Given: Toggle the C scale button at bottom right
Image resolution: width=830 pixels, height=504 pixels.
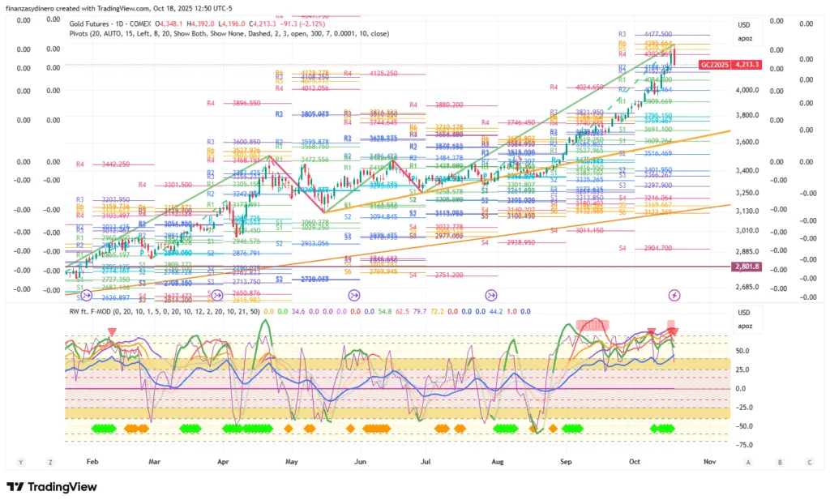Looking at the screenshot, I should click(809, 462).
